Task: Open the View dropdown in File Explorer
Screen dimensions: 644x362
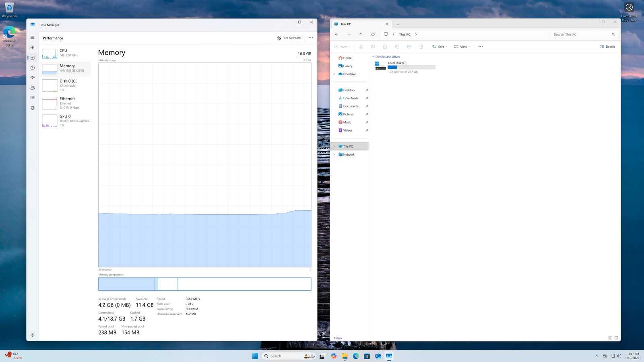Action: click(x=462, y=47)
